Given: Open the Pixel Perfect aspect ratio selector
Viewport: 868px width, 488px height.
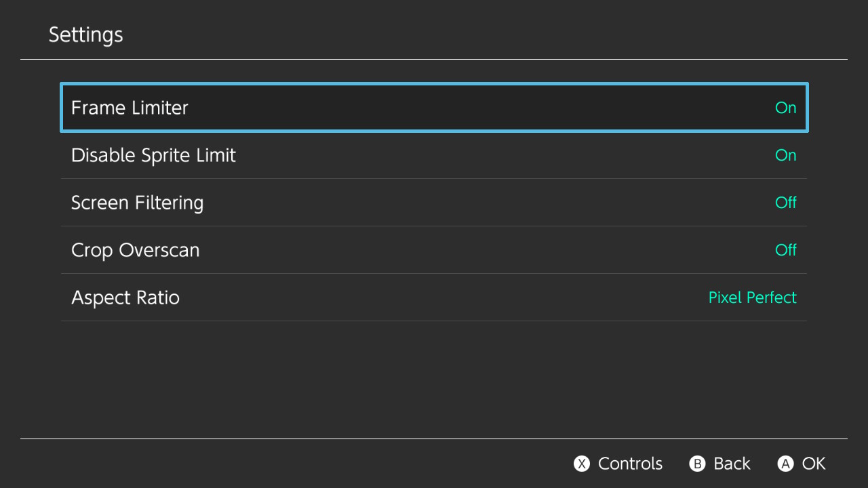Looking at the screenshot, I should pos(752,298).
